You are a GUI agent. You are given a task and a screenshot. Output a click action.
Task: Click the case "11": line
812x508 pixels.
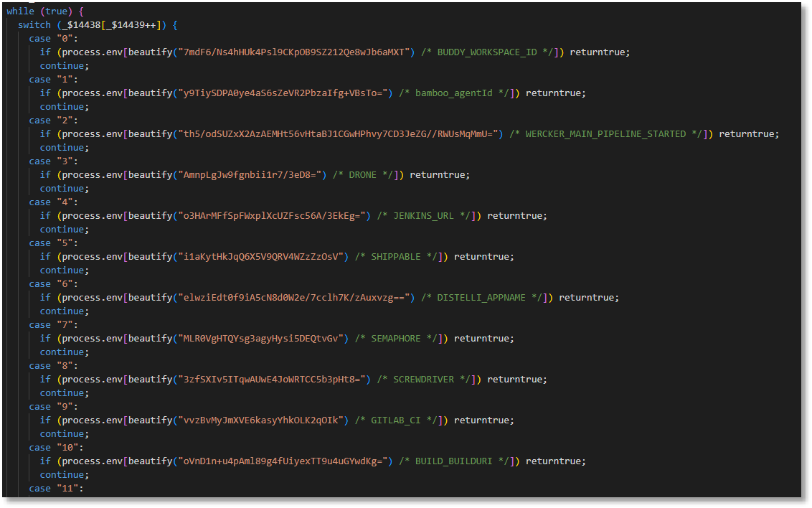[56, 489]
